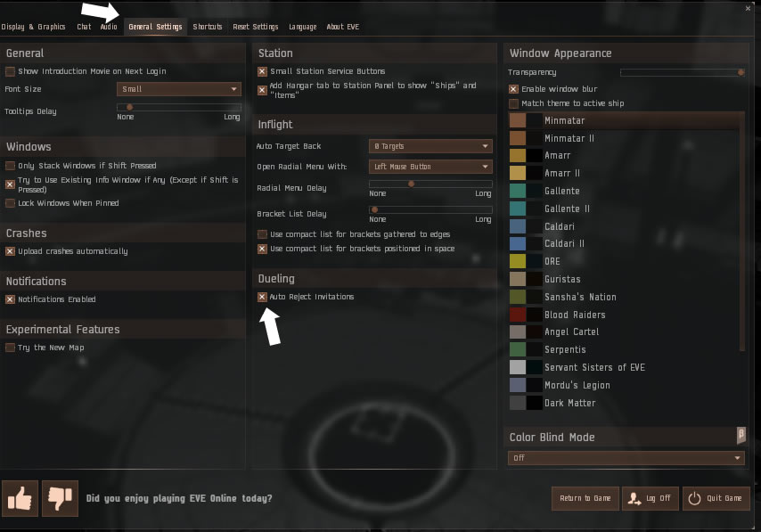Pick the ORE yellow theme swatch
Image resolution: width=761 pixels, height=532 pixels.
coord(518,261)
